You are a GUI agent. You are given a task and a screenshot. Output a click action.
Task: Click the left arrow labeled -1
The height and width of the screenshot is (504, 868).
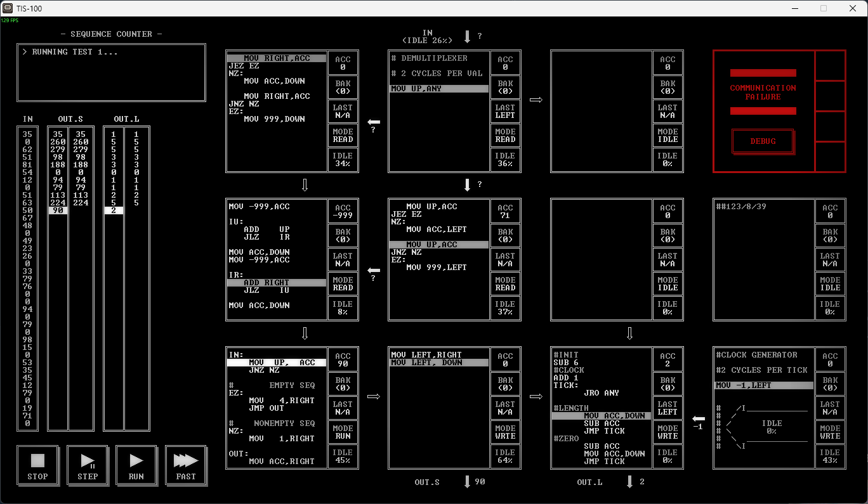point(699,418)
